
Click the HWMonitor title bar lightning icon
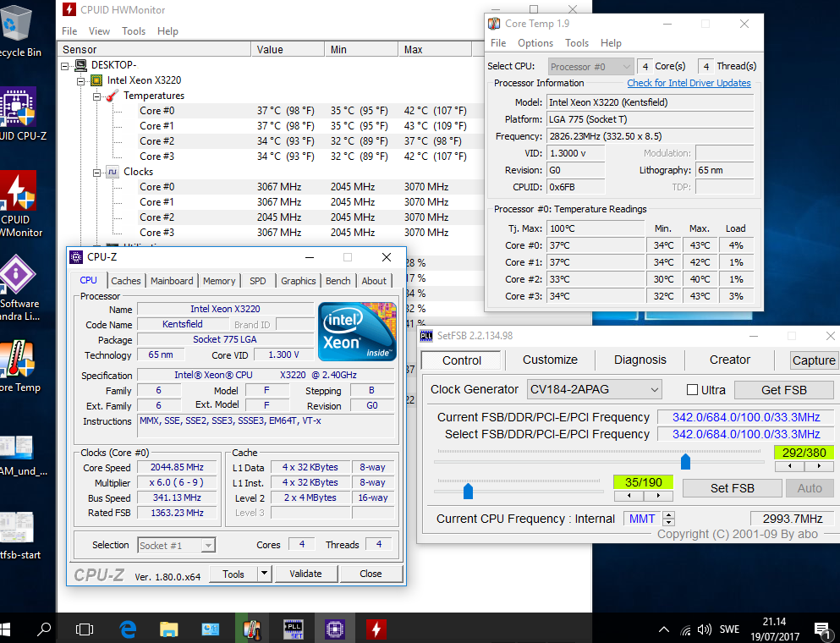pos(69,9)
